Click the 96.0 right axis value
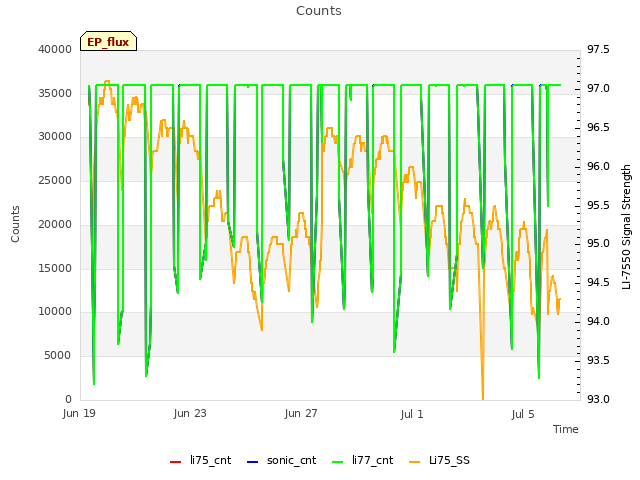This screenshot has width=640, height=480. tap(598, 167)
